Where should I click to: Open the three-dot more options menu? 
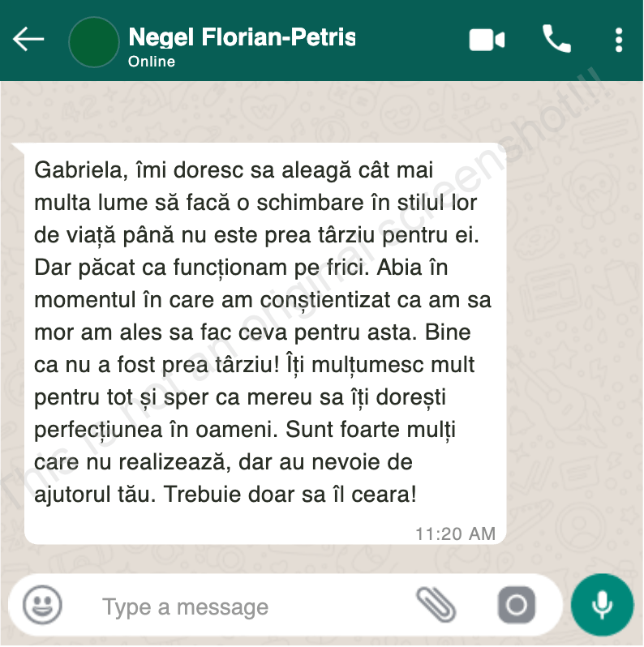pyautogui.click(x=618, y=40)
